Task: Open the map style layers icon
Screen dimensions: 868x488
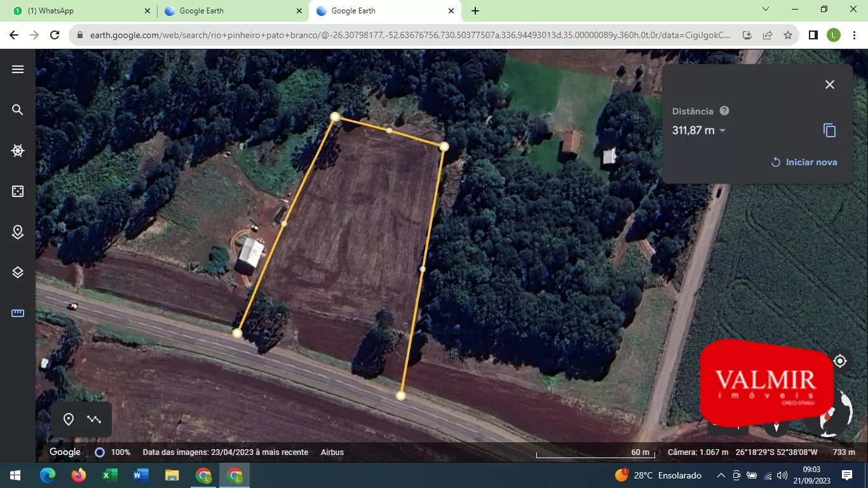Action: point(18,273)
